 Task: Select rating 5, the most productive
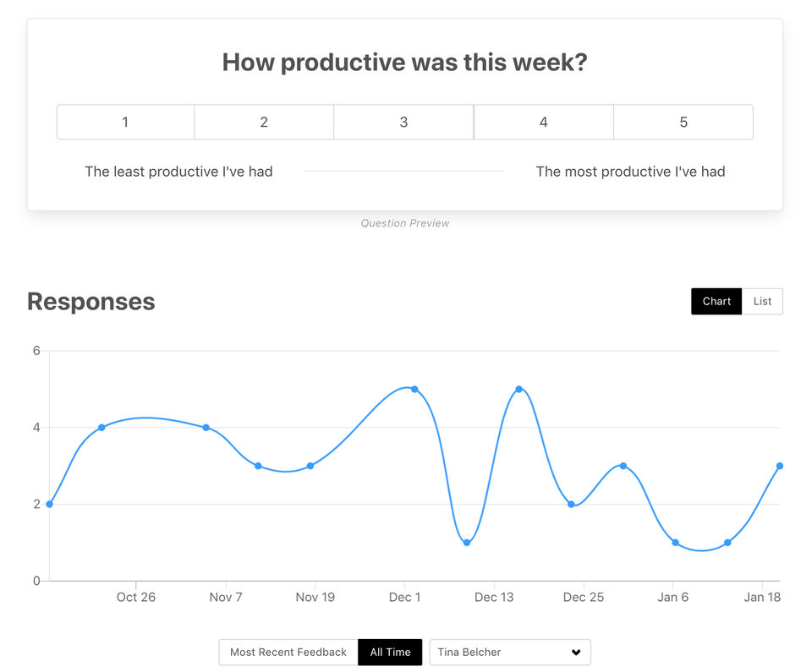[683, 123]
